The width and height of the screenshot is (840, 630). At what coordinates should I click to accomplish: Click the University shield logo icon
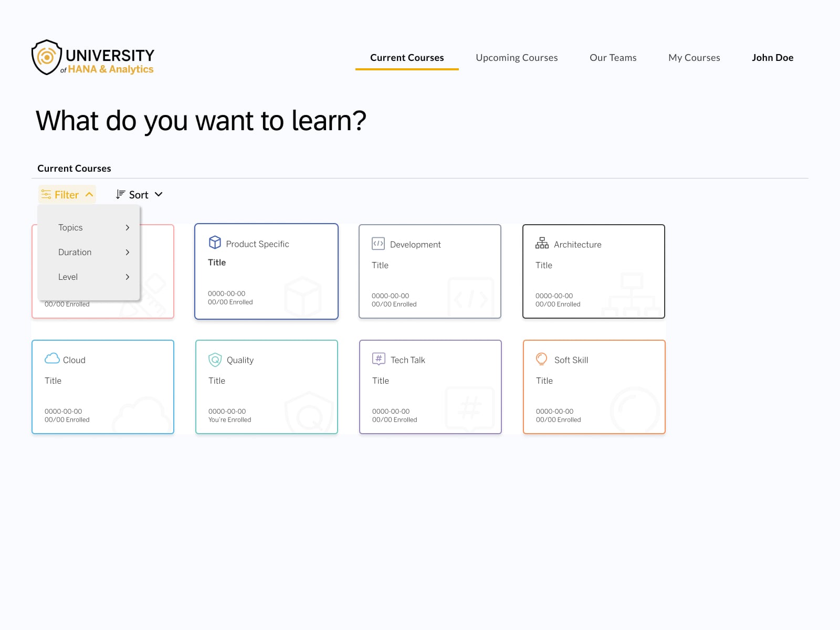[46, 57]
